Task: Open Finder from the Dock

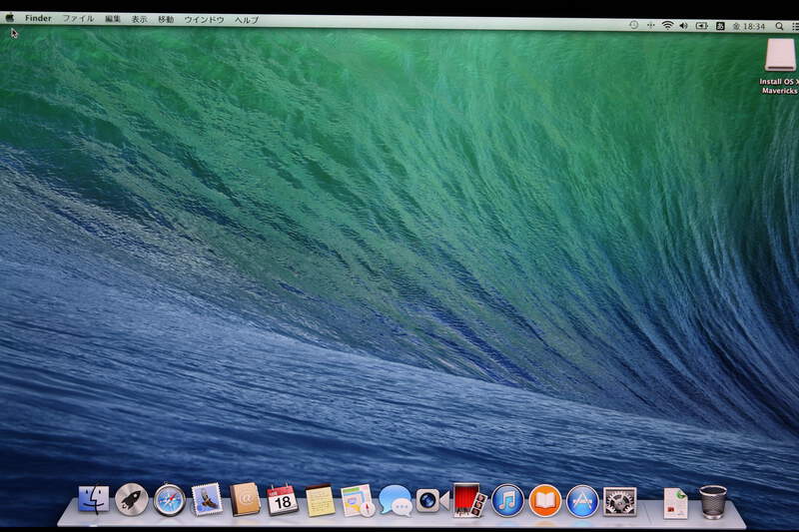Action: [x=94, y=500]
